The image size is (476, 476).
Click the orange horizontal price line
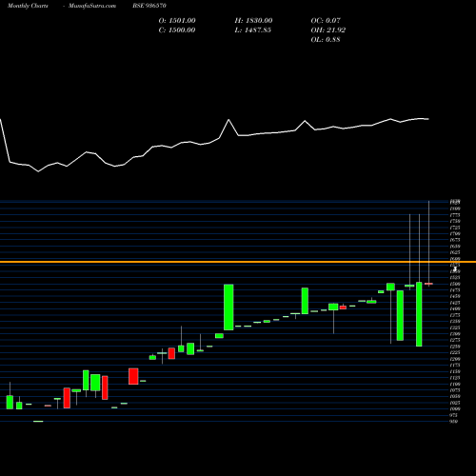238,262
